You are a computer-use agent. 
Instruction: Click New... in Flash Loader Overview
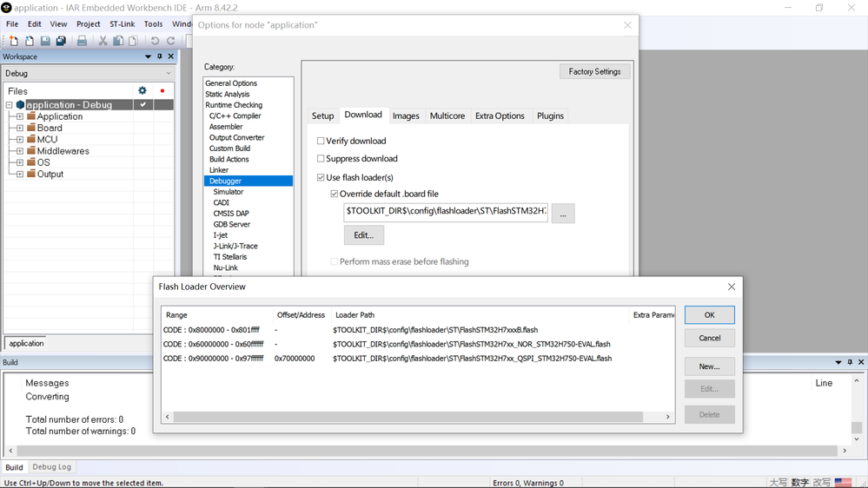coord(709,366)
